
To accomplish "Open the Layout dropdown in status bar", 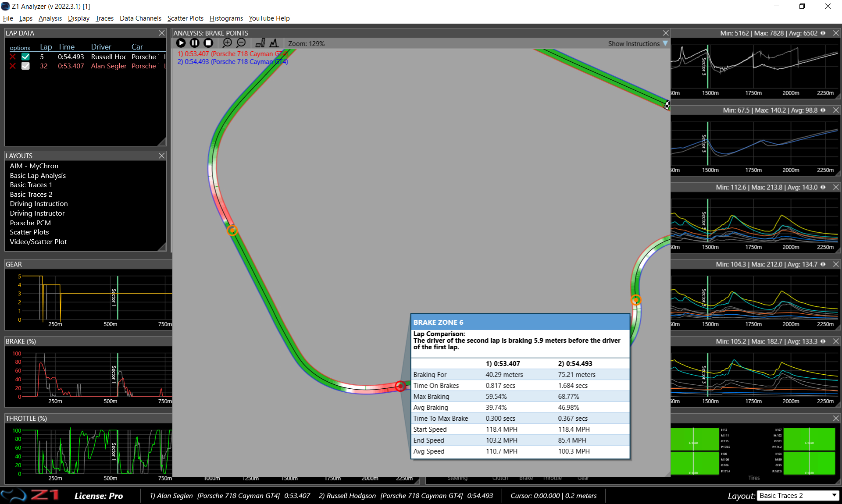I will (798, 495).
